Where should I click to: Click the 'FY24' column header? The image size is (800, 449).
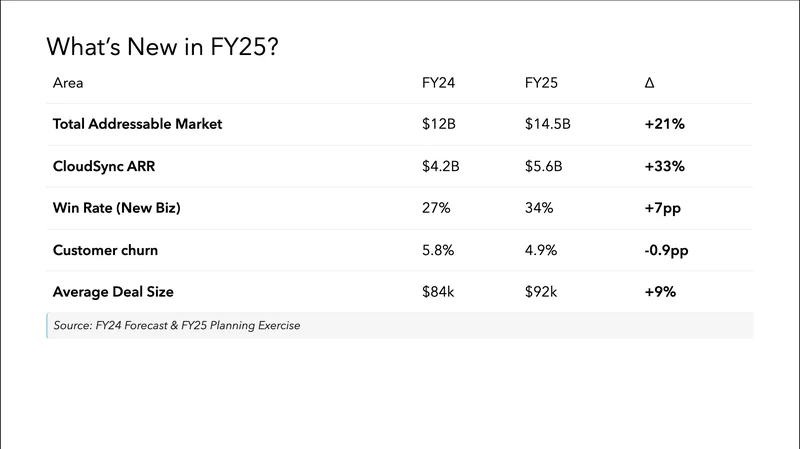coord(438,82)
